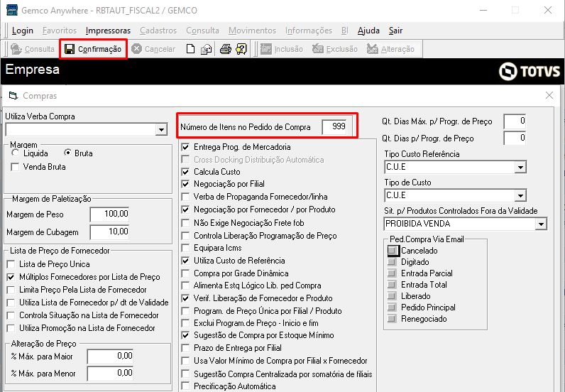Uncheck Múltiplos Fornecedores por Lista de Preço

11,277
